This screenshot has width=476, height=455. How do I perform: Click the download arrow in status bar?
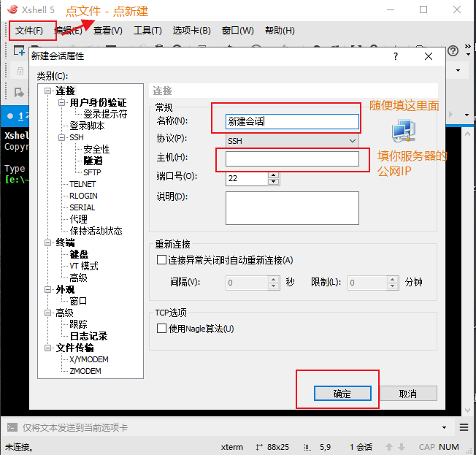point(402,447)
